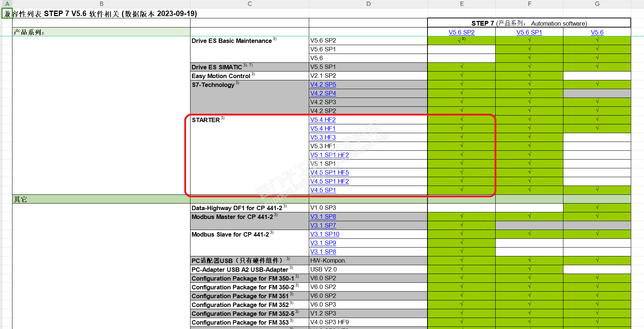Open the V3.1 SP7 link
644x329 pixels.
point(323,225)
